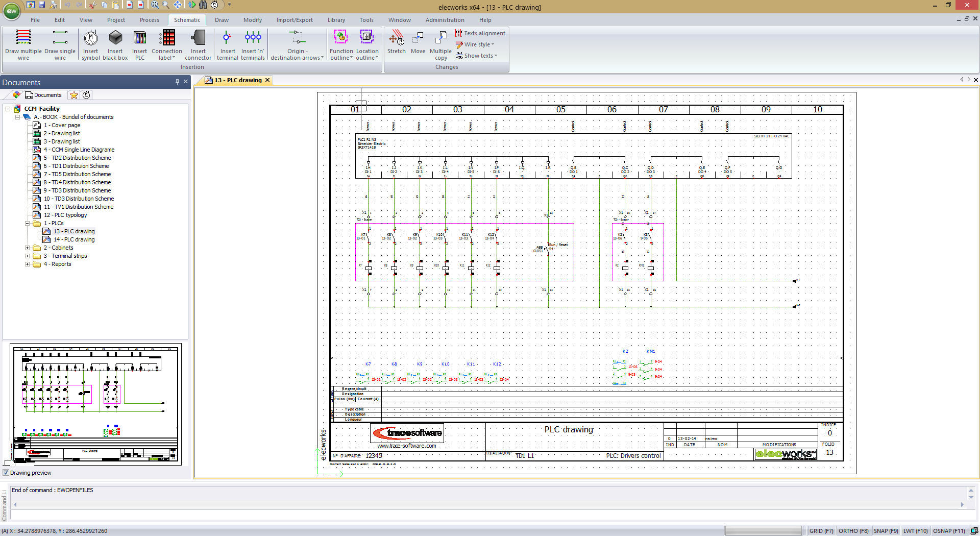The height and width of the screenshot is (536, 980).
Task: Select the Move tool
Action: coord(418,42)
